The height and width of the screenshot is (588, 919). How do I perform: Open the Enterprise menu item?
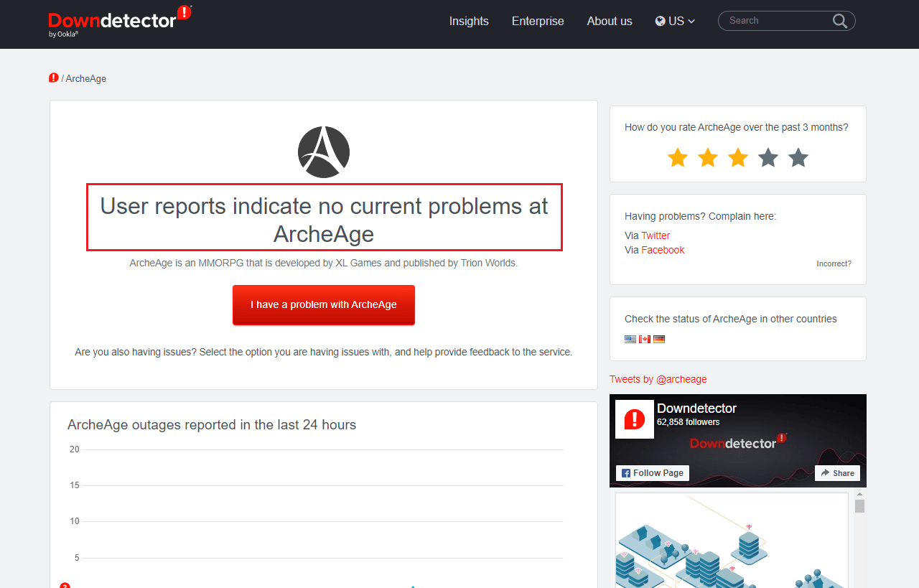(x=538, y=22)
